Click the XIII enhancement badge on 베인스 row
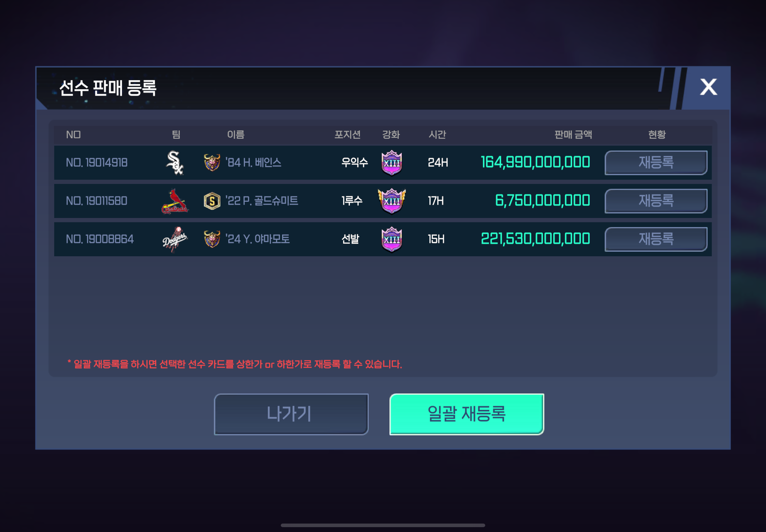 tap(391, 163)
